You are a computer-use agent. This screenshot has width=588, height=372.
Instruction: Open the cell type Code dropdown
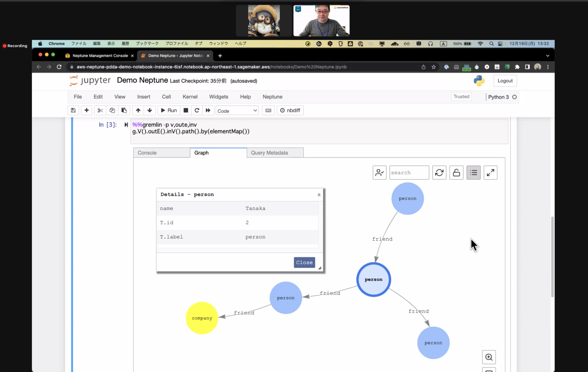point(237,110)
